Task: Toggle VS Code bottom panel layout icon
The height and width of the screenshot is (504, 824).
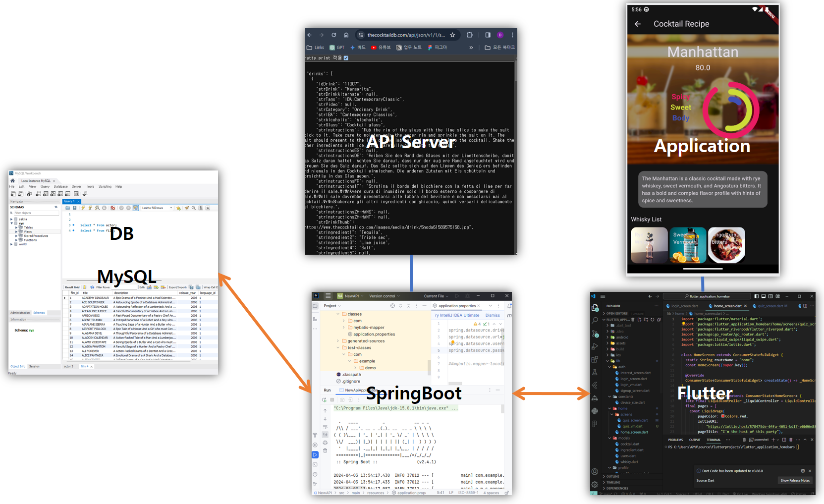Action: point(764,296)
